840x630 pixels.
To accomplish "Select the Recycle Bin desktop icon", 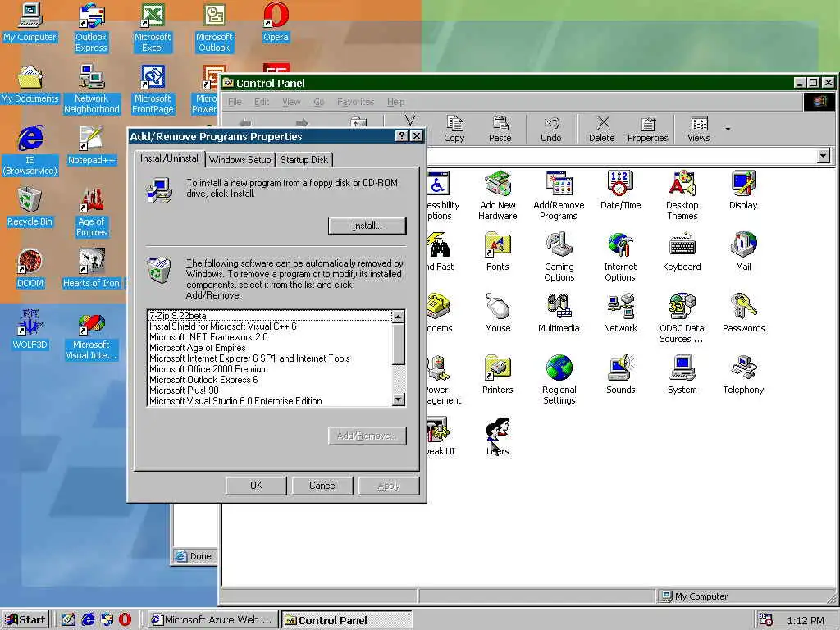I will coord(30,207).
